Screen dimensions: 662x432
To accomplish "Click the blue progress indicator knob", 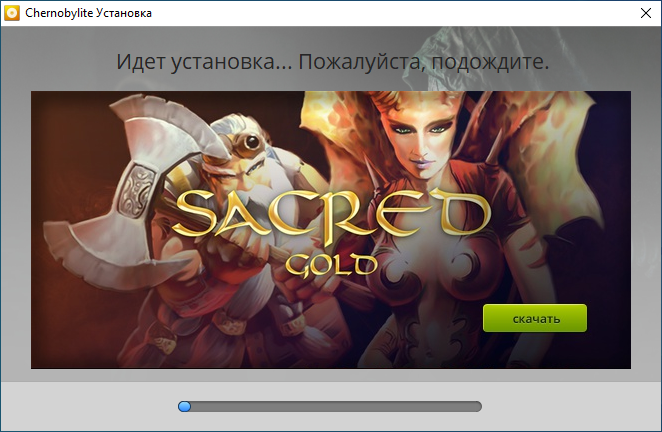I will (x=184, y=406).
